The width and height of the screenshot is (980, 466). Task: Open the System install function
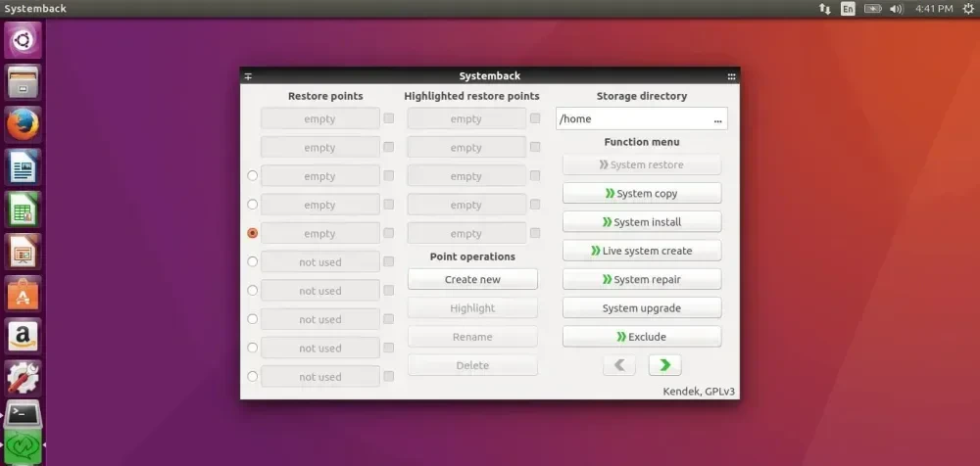[642, 222]
